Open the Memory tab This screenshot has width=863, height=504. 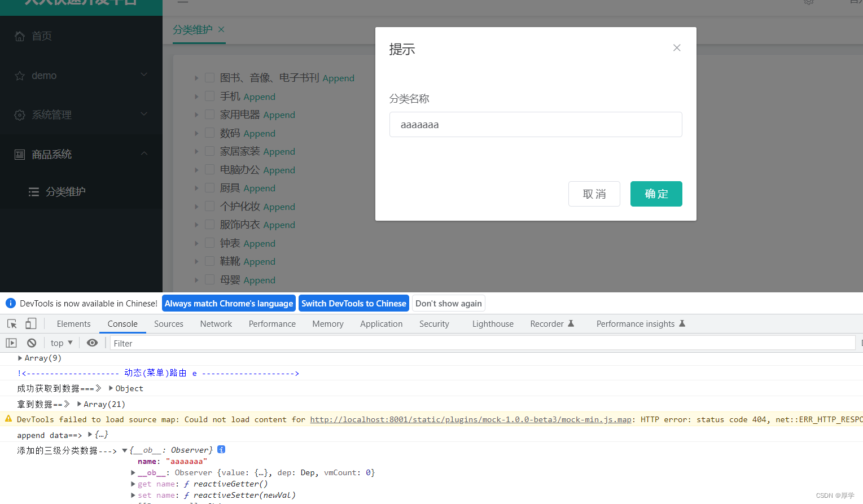tap(328, 323)
